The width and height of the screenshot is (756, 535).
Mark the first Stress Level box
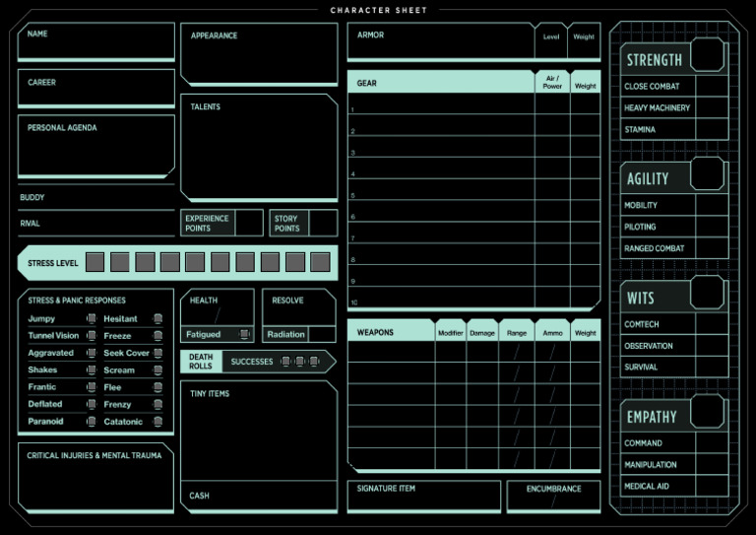[x=94, y=262]
